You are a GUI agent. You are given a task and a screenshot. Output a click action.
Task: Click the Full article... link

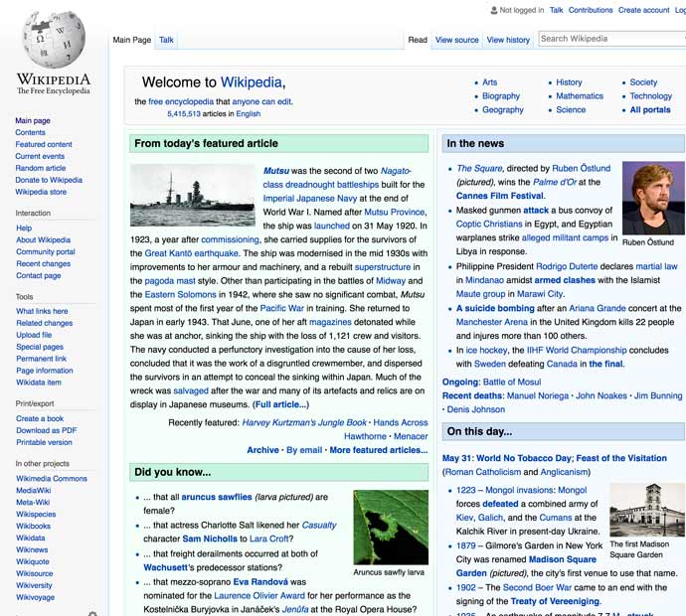[x=281, y=404]
